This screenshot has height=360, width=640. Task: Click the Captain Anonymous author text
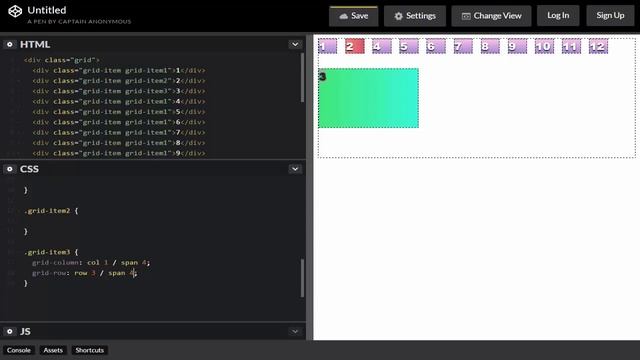click(79, 22)
